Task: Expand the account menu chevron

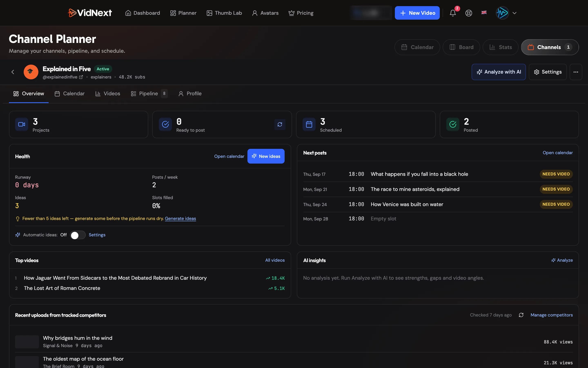Action: click(514, 13)
